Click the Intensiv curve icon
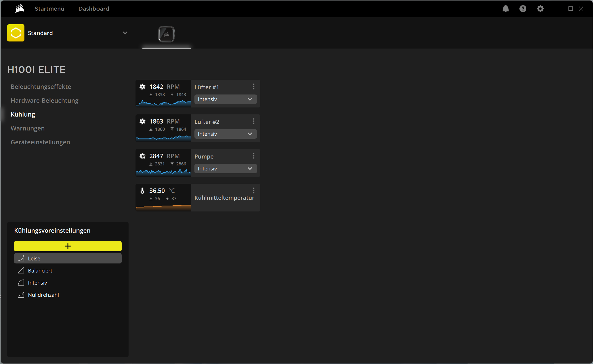 pos(21,283)
